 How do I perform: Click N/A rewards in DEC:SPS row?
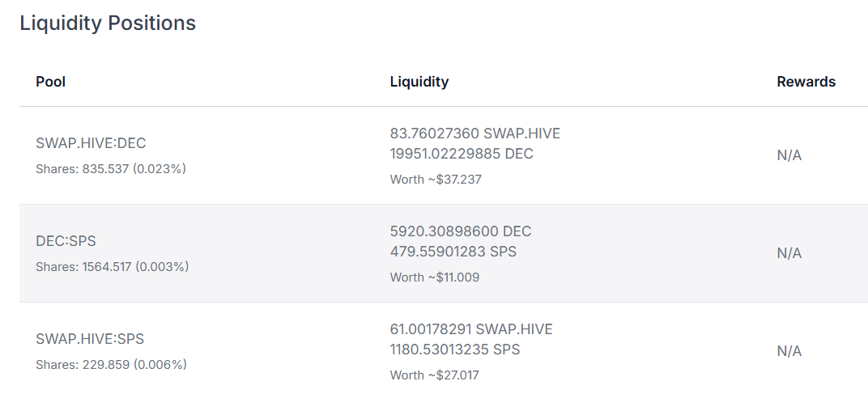(789, 253)
